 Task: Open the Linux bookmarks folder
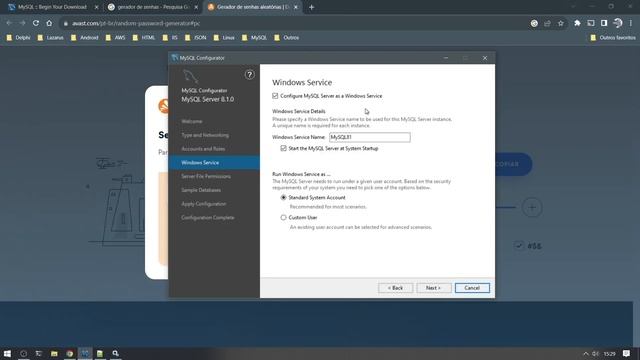pos(224,38)
